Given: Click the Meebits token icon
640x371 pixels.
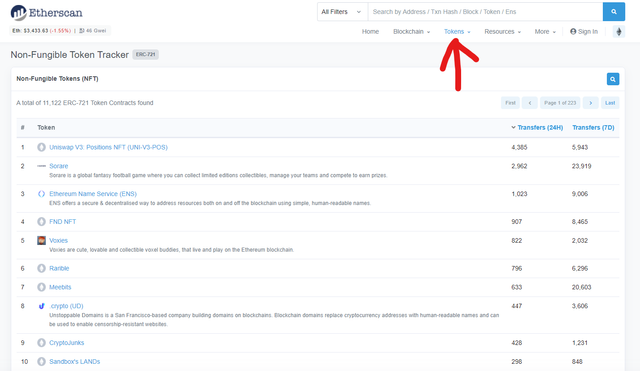Looking at the screenshot, I should tap(41, 287).
